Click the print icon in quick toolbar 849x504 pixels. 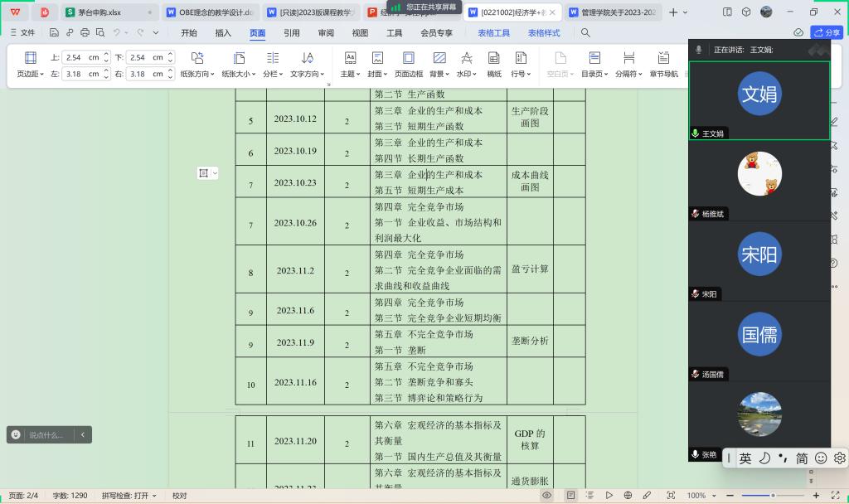click(x=85, y=33)
